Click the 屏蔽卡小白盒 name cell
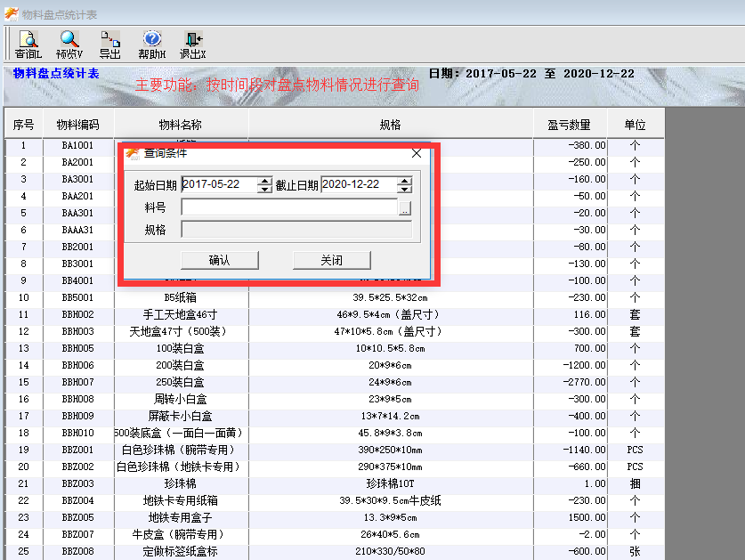The image size is (745, 560). tap(181, 417)
